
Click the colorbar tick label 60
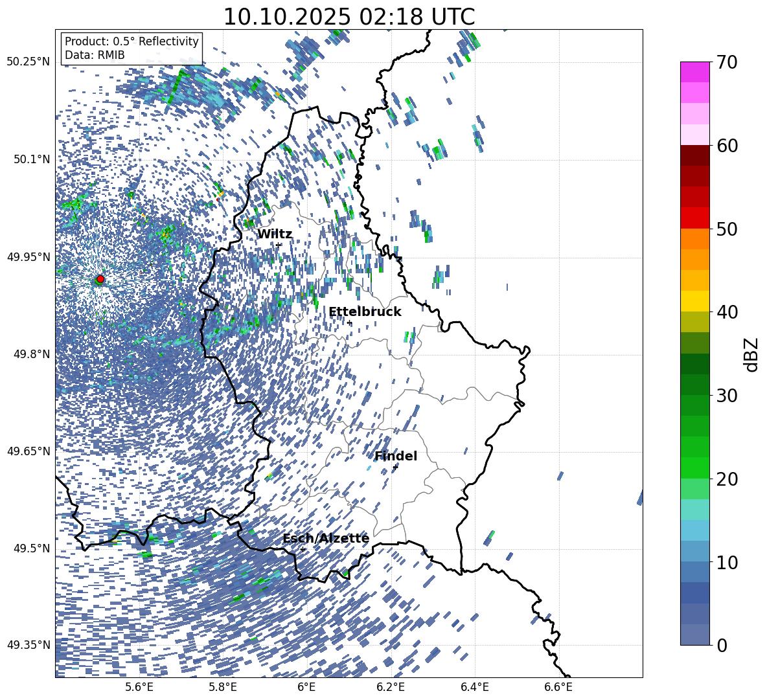point(727,146)
